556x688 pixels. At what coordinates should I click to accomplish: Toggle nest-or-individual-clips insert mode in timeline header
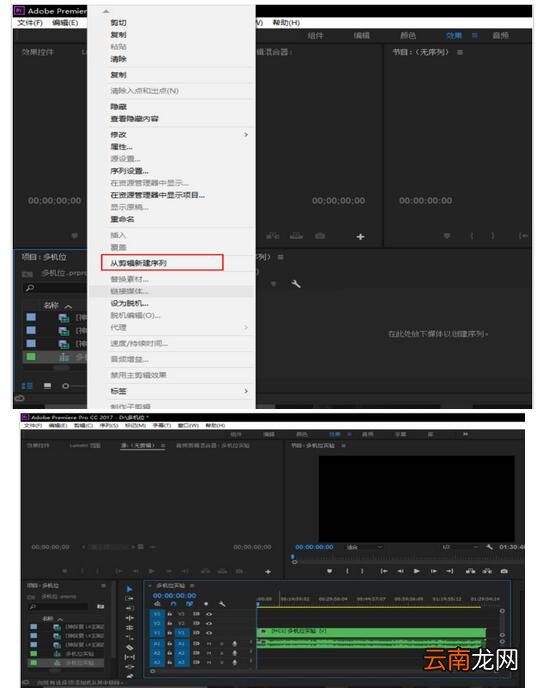157,604
